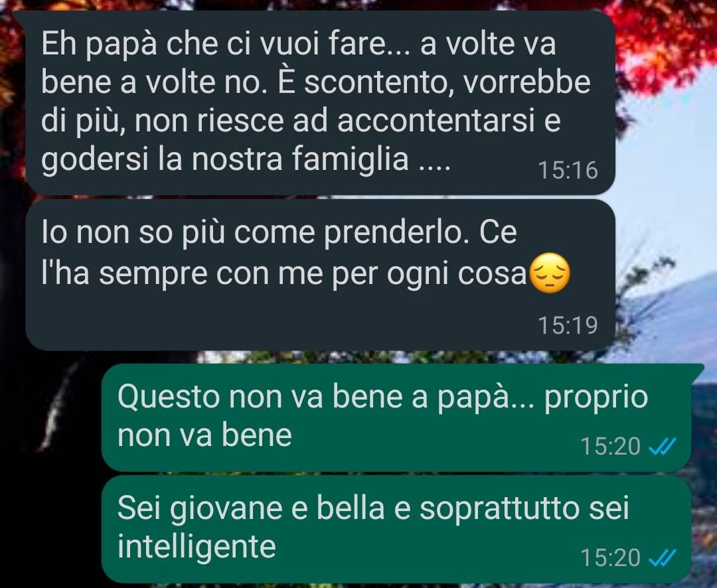Select the sent message 'Questo non va bene a papà'

[x=396, y=417]
